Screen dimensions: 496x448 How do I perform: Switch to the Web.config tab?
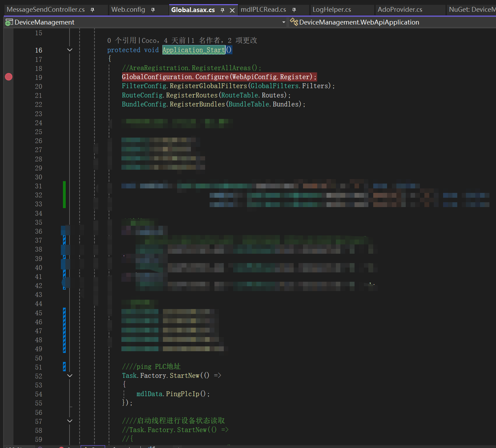click(x=128, y=10)
